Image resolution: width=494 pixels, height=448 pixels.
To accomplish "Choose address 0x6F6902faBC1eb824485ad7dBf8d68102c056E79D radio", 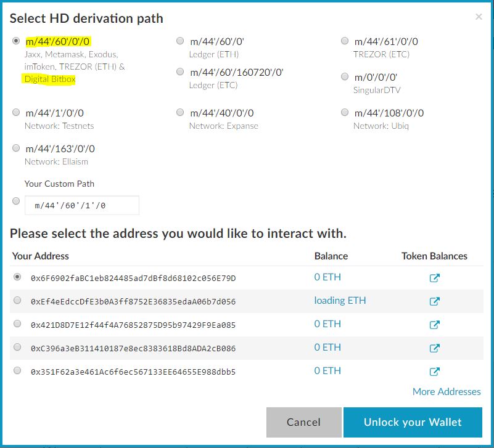I will click(17, 277).
